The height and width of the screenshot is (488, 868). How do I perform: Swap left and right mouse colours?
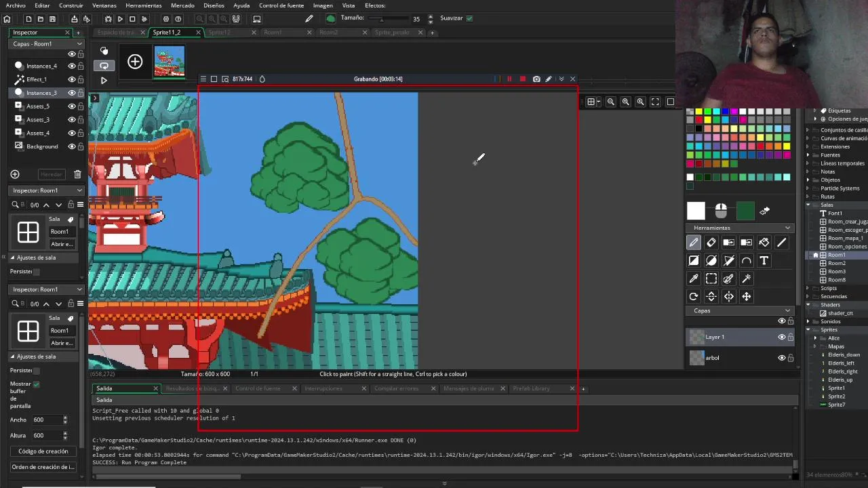pyautogui.click(x=765, y=211)
